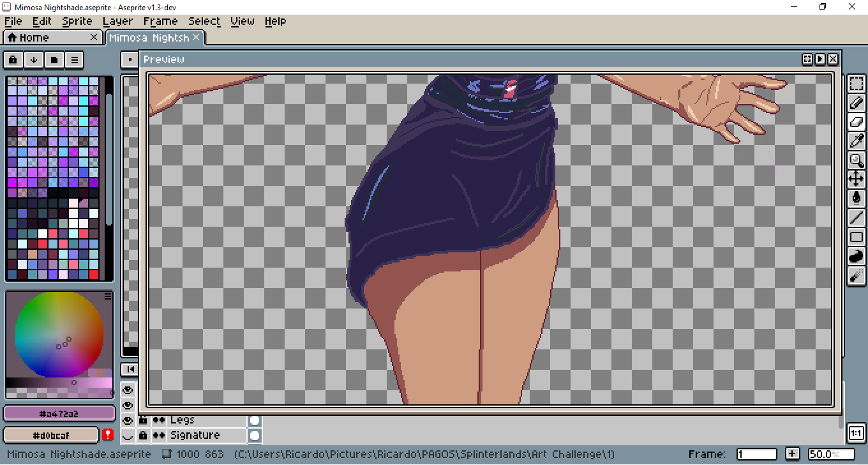Close the Preview window

833,59
